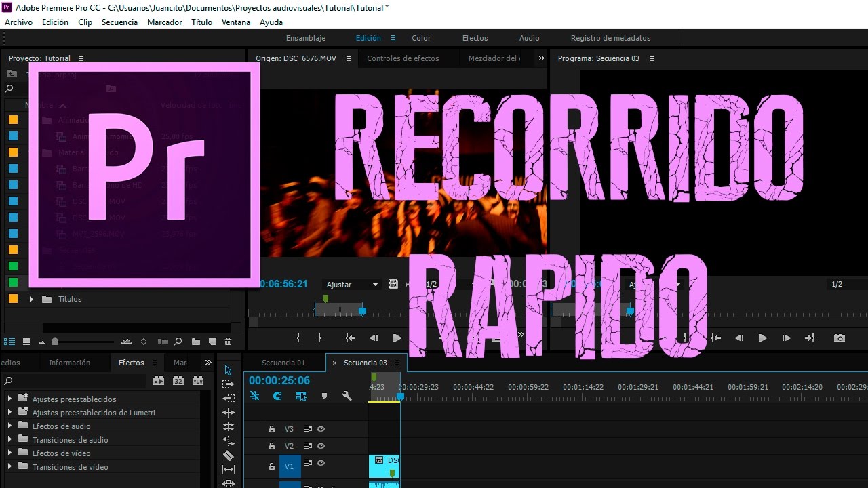This screenshot has height=488, width=868.
Task: Add a marker in the timeline
Action: (324, 396)
